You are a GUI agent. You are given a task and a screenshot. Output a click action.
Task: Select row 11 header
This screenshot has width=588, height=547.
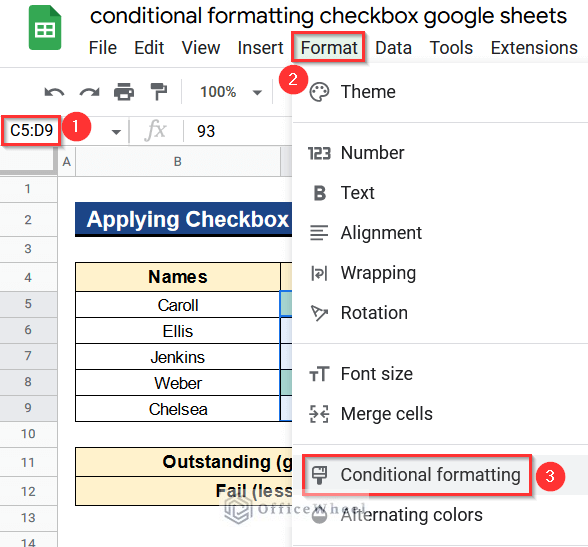tap(28, 463)
